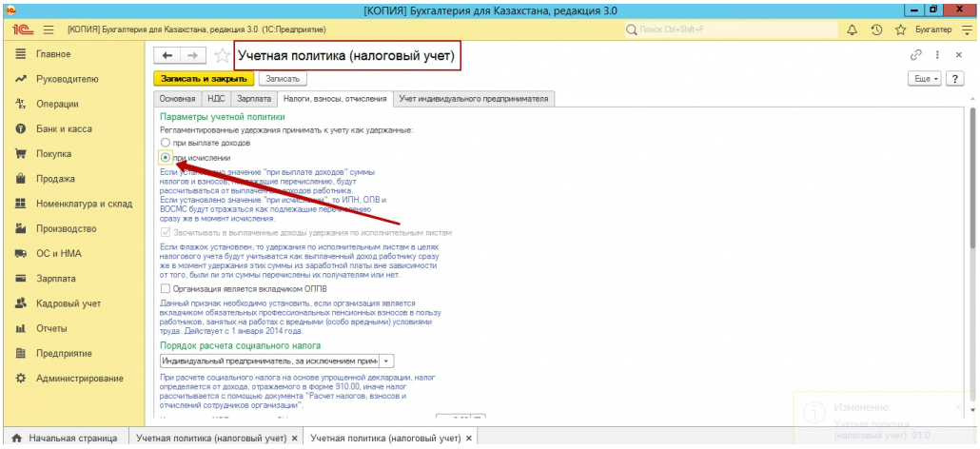
Task: Click the Записать и закрыть button
Action: coord(202,79)
